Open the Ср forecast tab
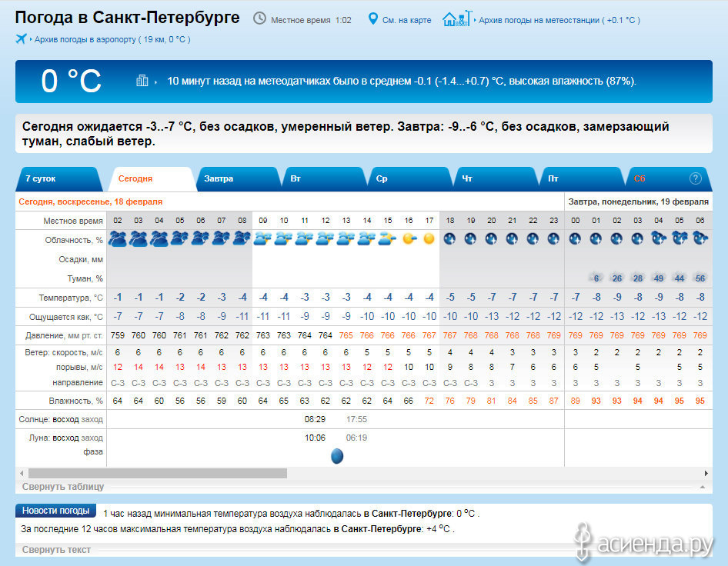 (x=409, y=178)
